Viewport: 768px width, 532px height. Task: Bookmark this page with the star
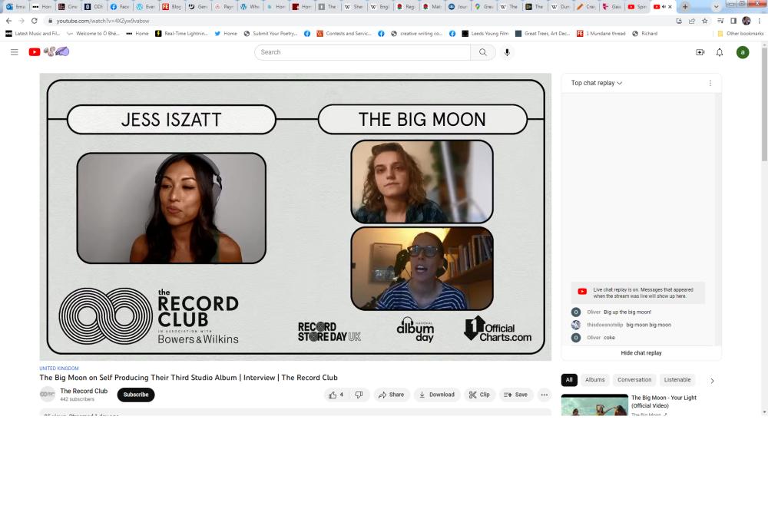coord(705,21)
